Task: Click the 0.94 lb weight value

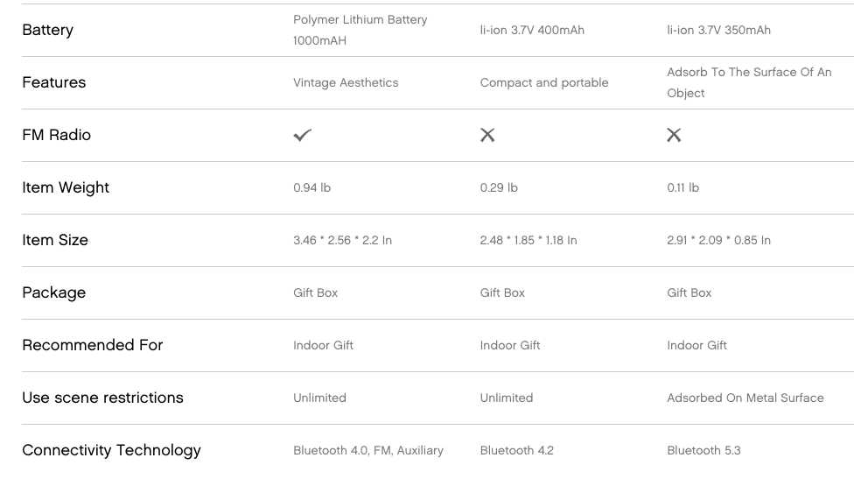Action: [311, 188]
